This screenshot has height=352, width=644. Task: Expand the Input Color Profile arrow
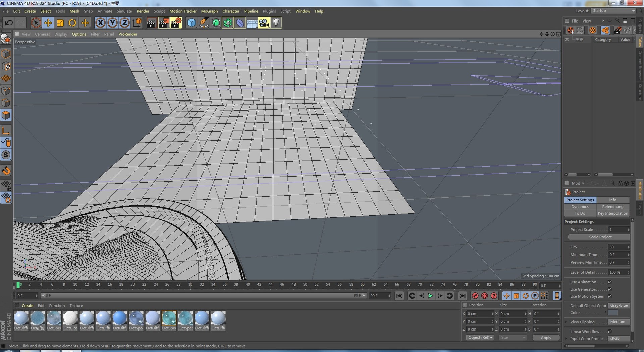[566, 339]
